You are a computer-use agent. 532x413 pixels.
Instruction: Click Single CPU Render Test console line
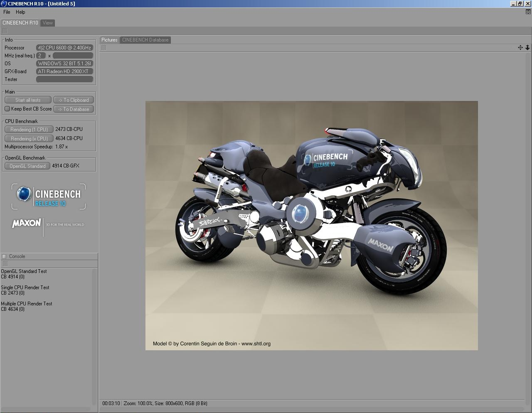[x=25, y=288]
